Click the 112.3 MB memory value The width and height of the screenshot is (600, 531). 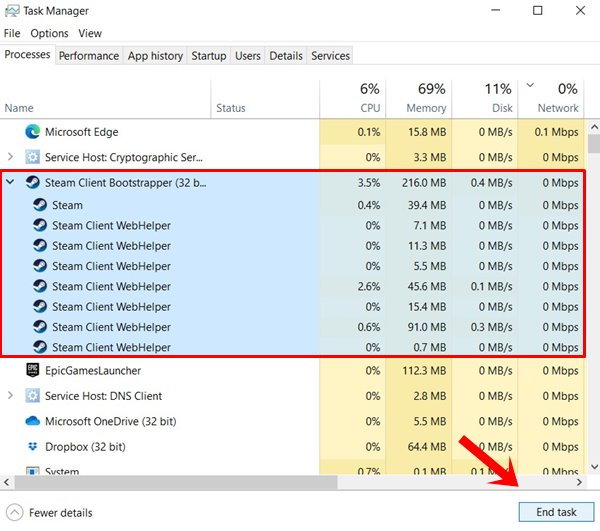[424, 370]
